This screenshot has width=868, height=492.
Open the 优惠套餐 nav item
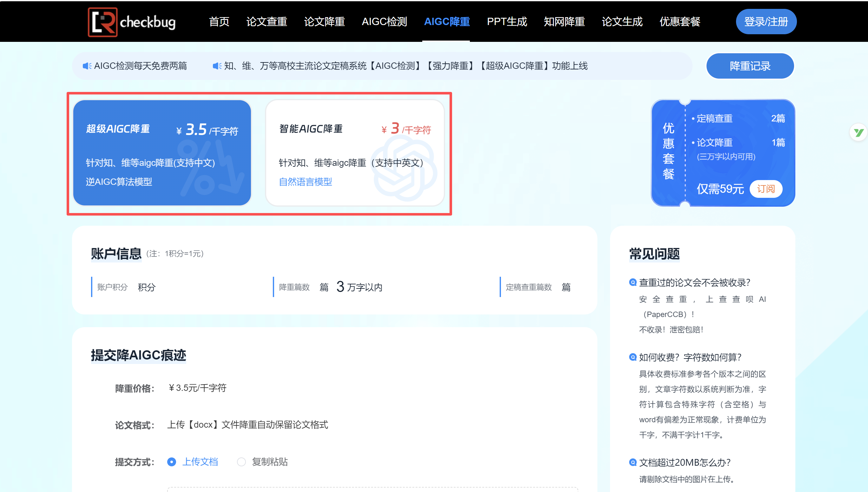pyautogui.click(x=680, y=22)
